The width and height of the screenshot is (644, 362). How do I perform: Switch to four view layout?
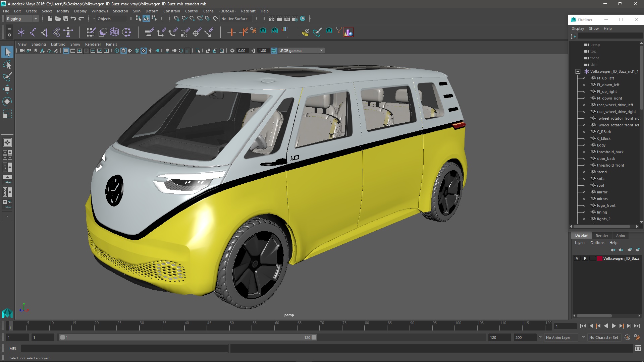(x=7, y=155)
